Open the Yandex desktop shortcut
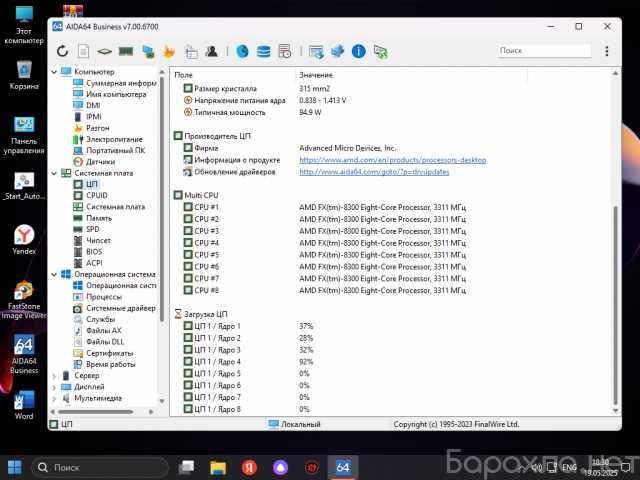This screenshot has height=480, width=640. (24, 240)
